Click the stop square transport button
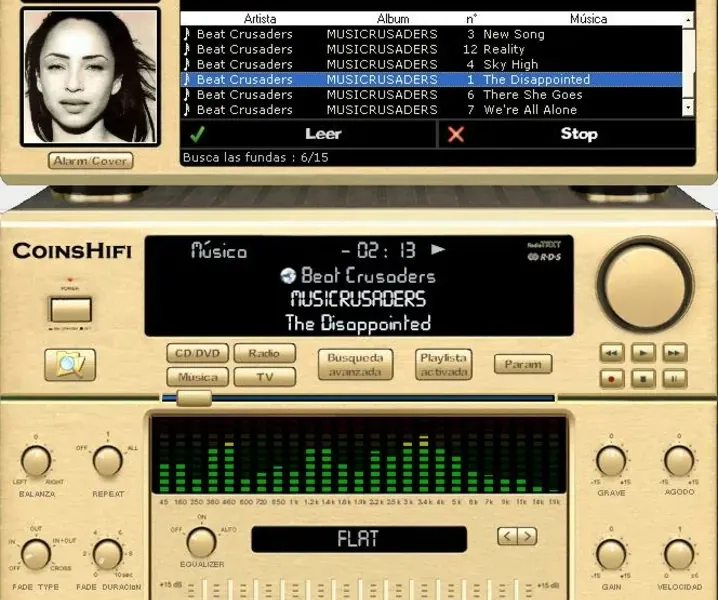 643,379
